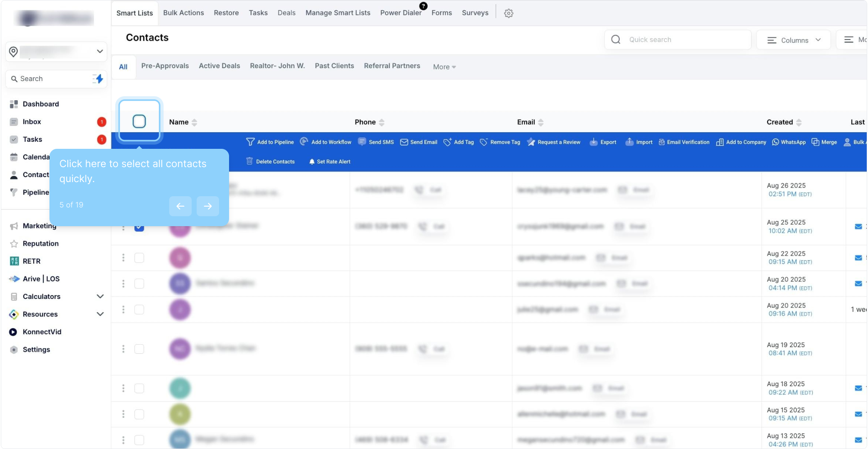Click the settings gear icon in top navigation
868x449 pixels.
coord(508,13)
